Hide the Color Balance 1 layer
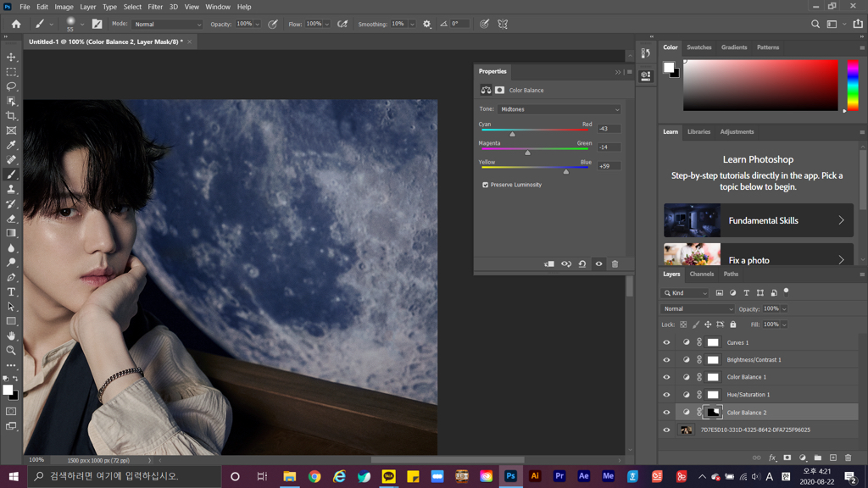Screen dimensions: 868x488 pyautogui.click(x=666, y=377)
